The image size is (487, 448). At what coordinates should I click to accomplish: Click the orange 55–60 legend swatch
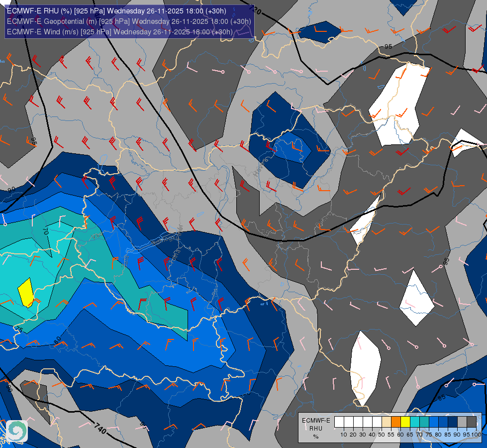pyautogui.click(x=396, y=422)
